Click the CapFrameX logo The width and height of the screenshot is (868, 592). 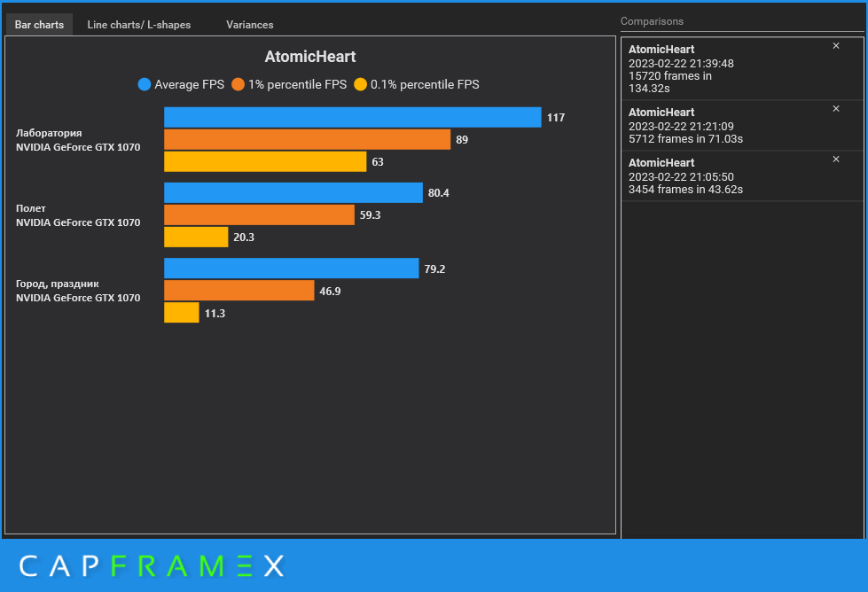click(x=152, y=566)
